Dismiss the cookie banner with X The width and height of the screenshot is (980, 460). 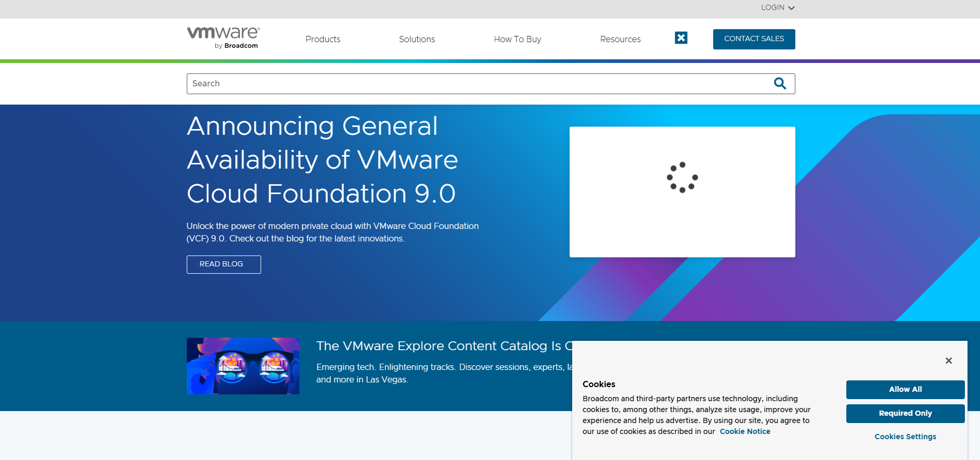point(948,361)
